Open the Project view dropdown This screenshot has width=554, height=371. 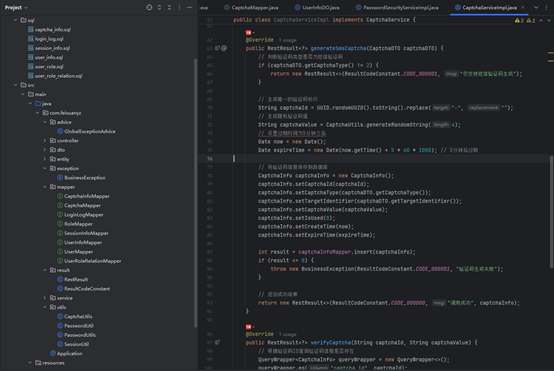click(16, 7)
